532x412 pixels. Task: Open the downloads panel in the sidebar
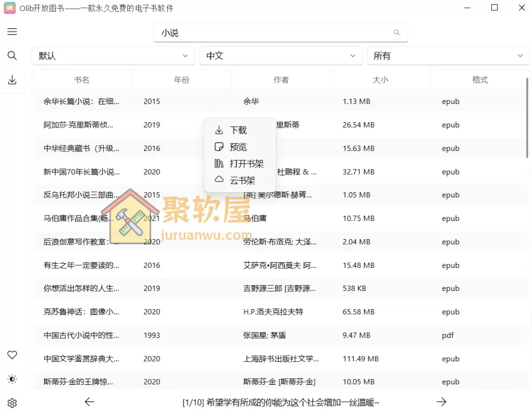click(12, 79)
